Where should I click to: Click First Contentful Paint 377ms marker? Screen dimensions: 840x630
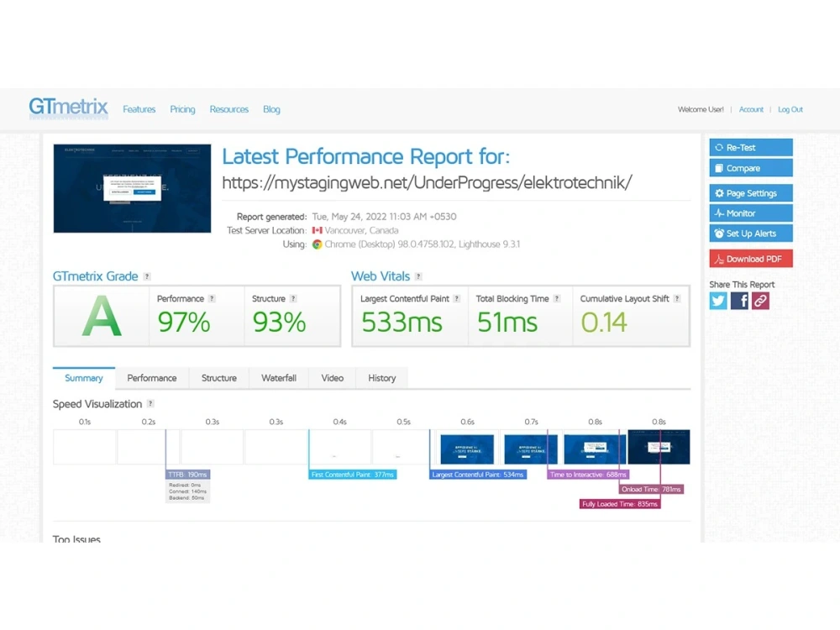pyautogui.click(x=353, y=475)
